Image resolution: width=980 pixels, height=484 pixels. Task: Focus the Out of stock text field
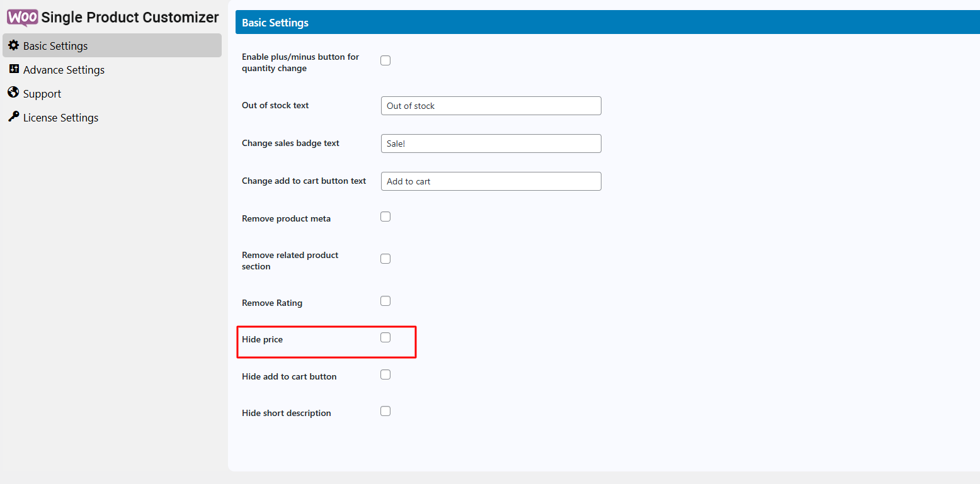491,106
